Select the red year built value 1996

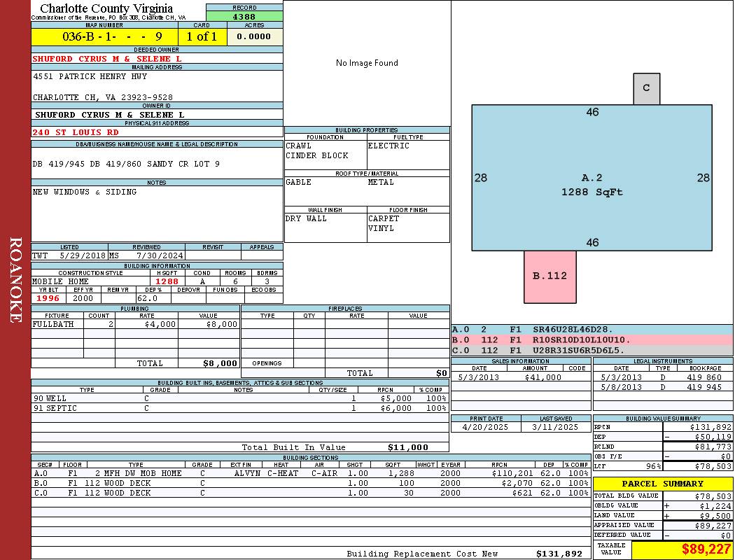[48, 298]
